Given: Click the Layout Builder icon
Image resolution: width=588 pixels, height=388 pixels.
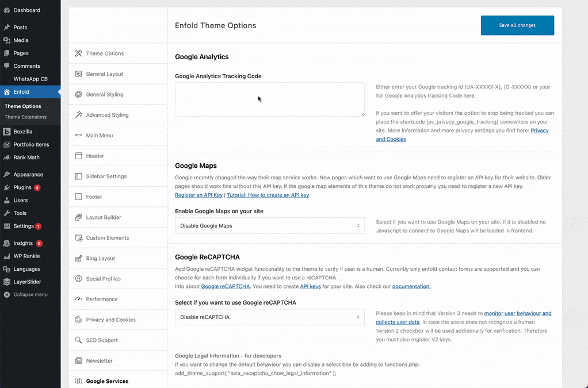Looking at the screenshot, I should 79,217.
